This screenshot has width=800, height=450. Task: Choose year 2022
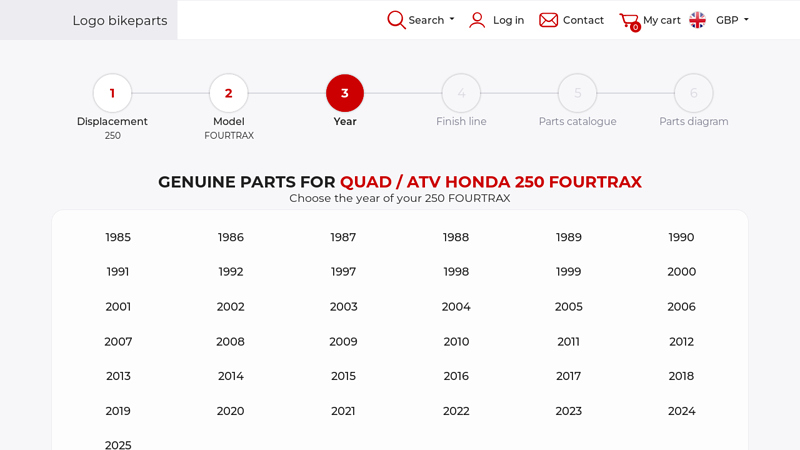(x=456, y=411)
